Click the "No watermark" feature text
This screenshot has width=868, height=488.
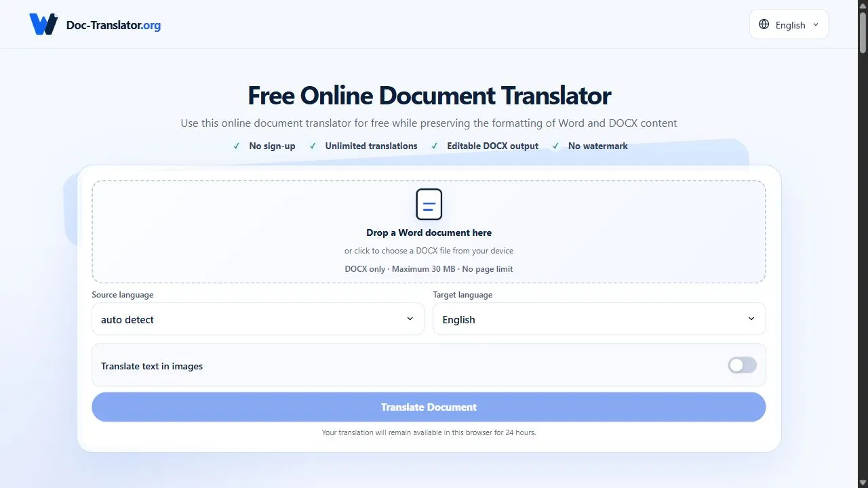click(x=598, y=146)
